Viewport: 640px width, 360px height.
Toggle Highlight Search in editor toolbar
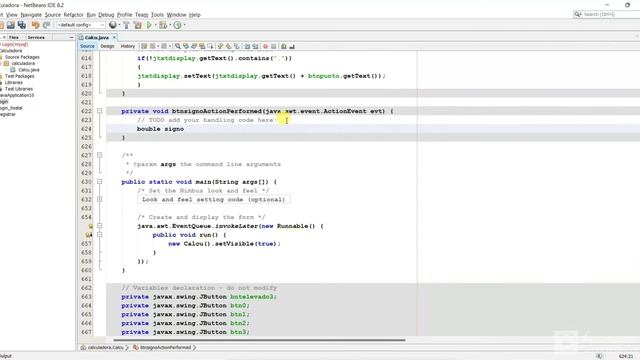(x=202, y=47)
